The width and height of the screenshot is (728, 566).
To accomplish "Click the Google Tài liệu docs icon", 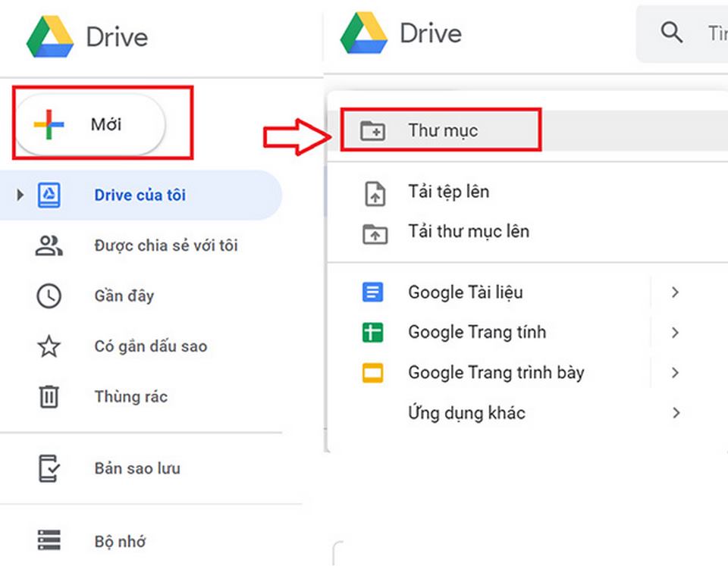I will (x=373, y=292).
